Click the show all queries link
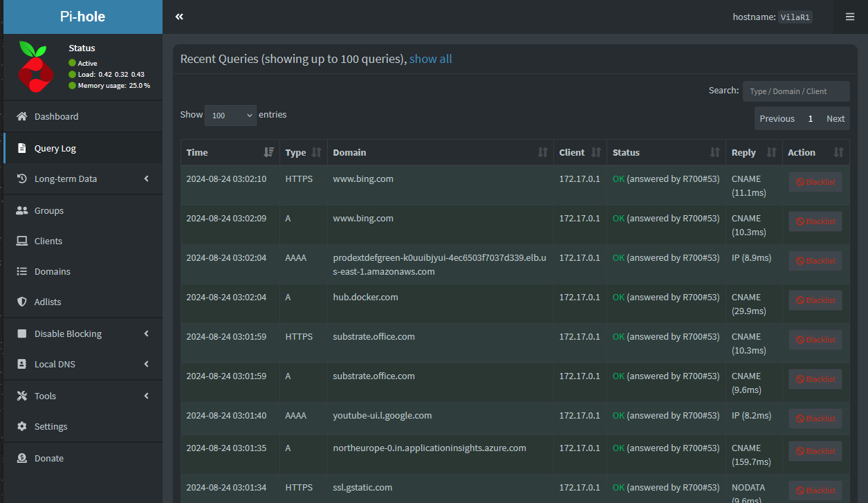The height and width of the screenshot is (503, 868). point(430,59)
